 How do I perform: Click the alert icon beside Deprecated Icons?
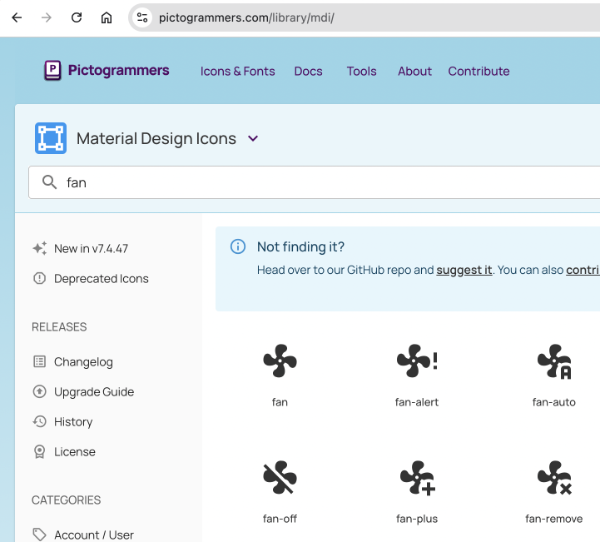pos(39,278)
